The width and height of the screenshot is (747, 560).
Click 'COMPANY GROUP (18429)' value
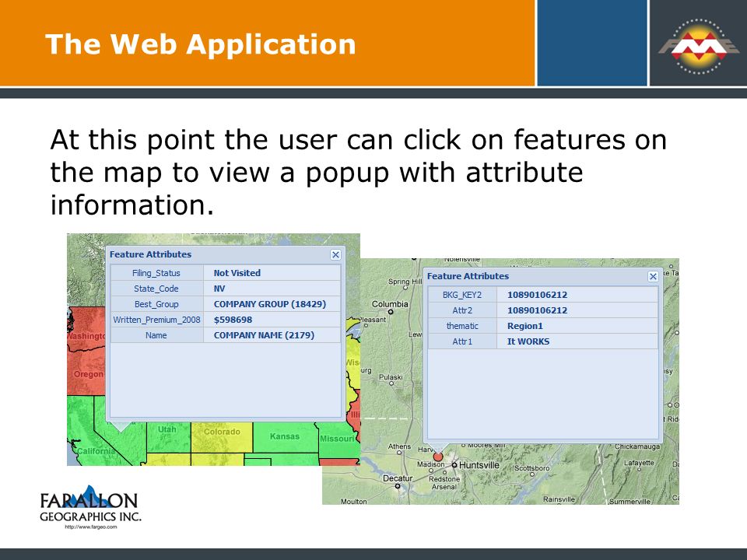[270, 304]
